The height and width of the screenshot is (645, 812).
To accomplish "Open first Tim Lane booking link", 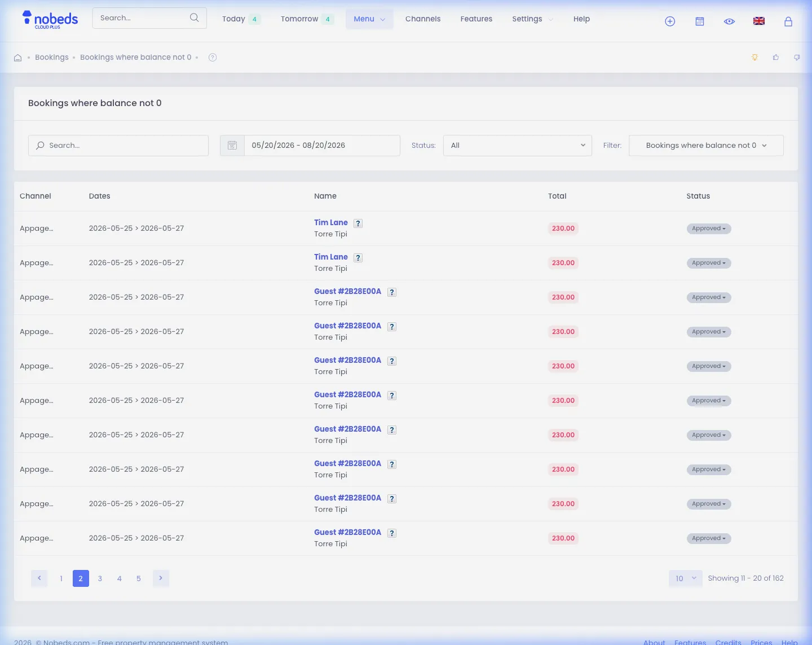I will coord(331,223).
